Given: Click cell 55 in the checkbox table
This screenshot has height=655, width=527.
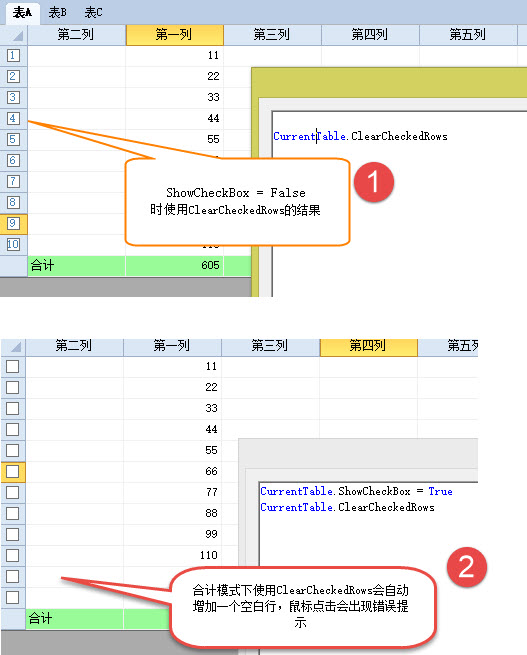Looking at the screenshot, I should [x=172, y=451].
